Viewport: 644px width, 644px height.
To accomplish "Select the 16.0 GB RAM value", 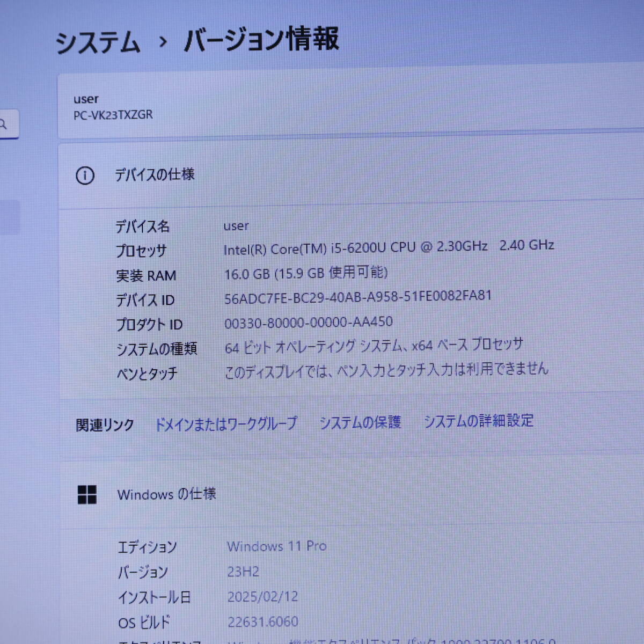I will pyautogui.click(x=306, y=273).
